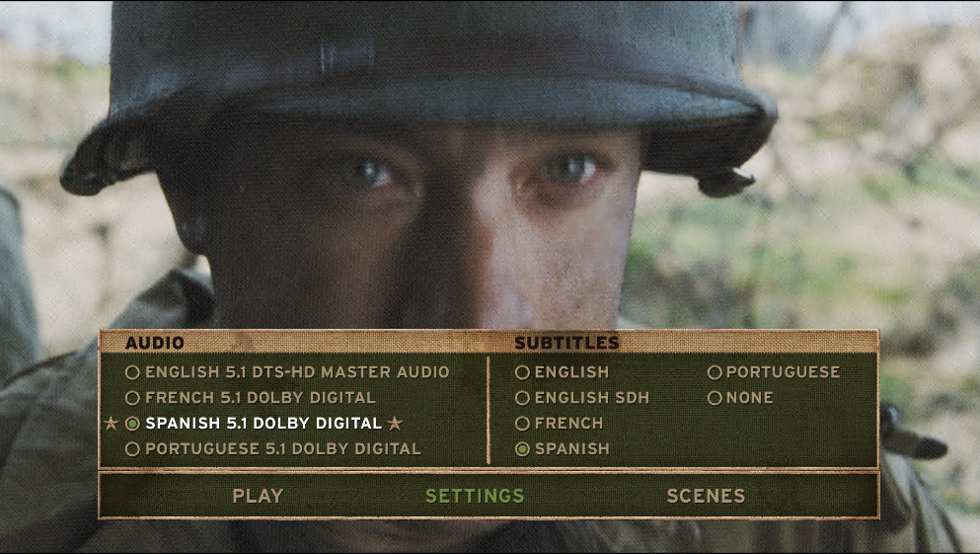Turn off subtitles with None option
Viewport: 980px width, 554px height.
(x=715, y=398)
